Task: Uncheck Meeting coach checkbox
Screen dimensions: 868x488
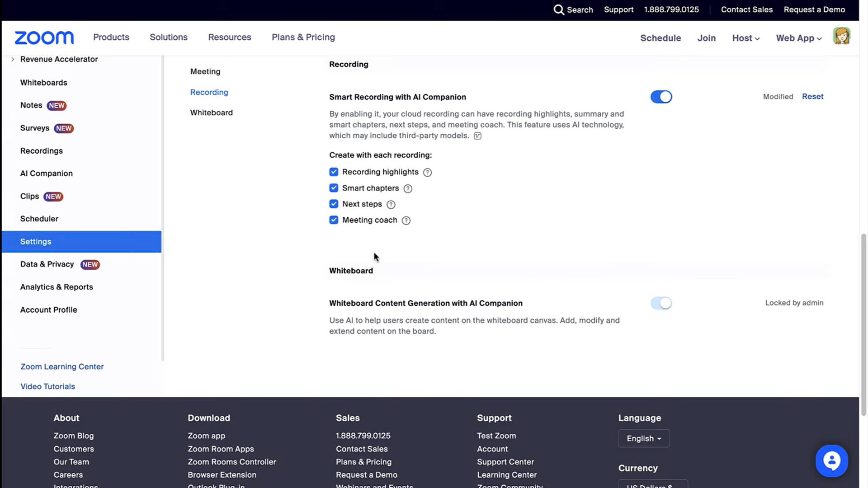Action: 334,220
